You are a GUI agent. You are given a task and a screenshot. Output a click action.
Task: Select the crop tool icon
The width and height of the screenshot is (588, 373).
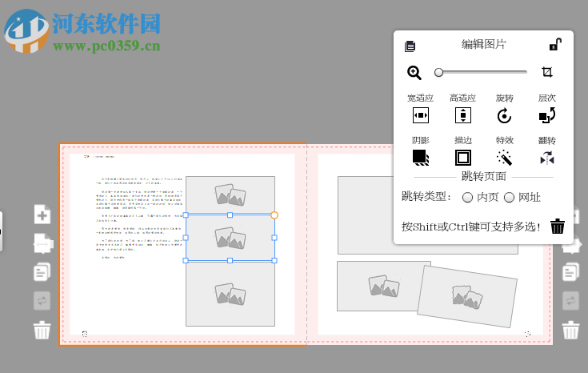[x=547, y=72]
